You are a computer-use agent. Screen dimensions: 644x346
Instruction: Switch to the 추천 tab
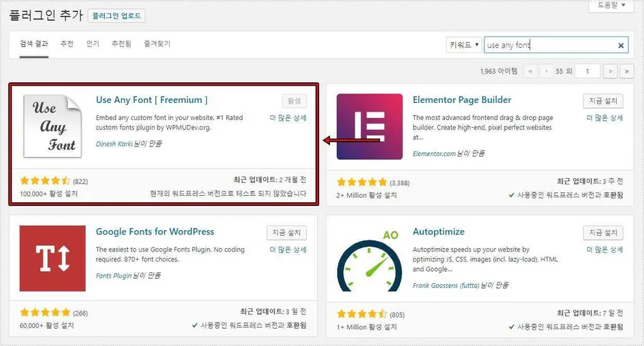click(x=67, y=44)
